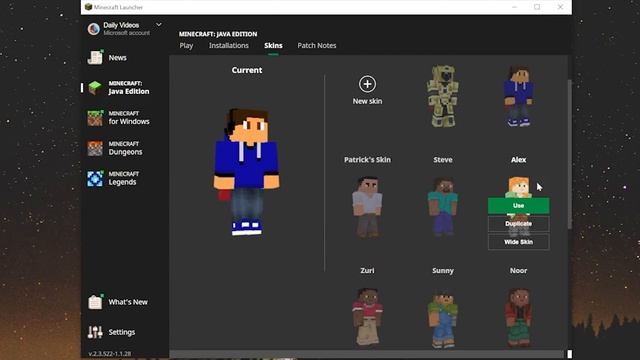
Task: Click the Settings sidebar label
Action: click(x=122, y=332)
